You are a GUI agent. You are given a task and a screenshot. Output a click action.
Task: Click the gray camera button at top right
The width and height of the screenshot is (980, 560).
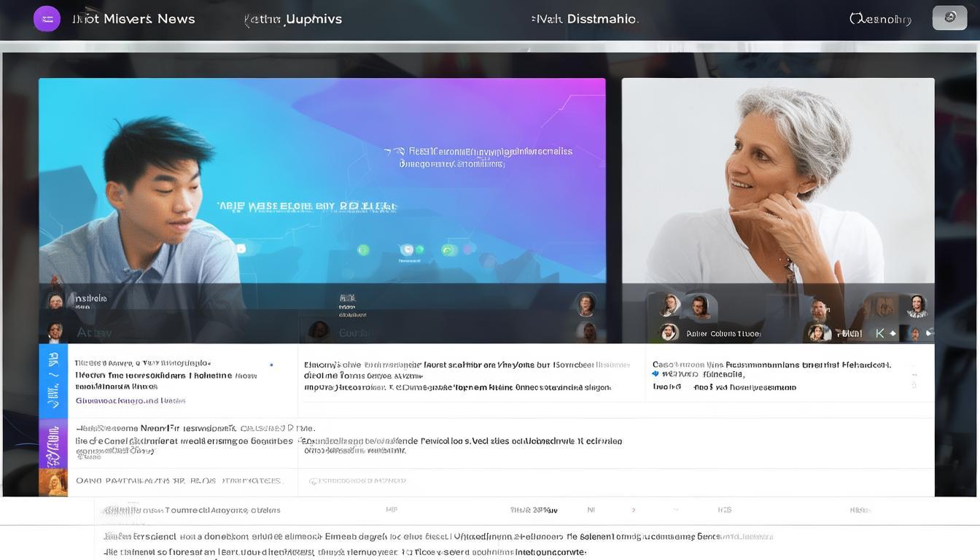(x=949, y=17)
